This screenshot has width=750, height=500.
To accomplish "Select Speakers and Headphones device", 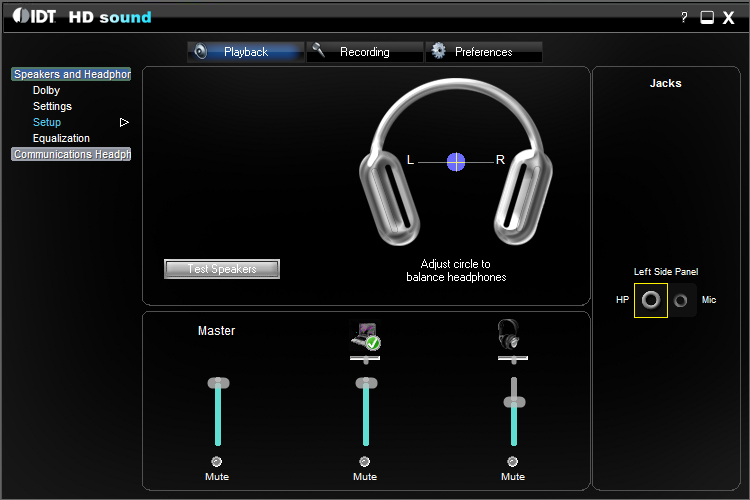I will pyautogui.click(x=71, y=74).
